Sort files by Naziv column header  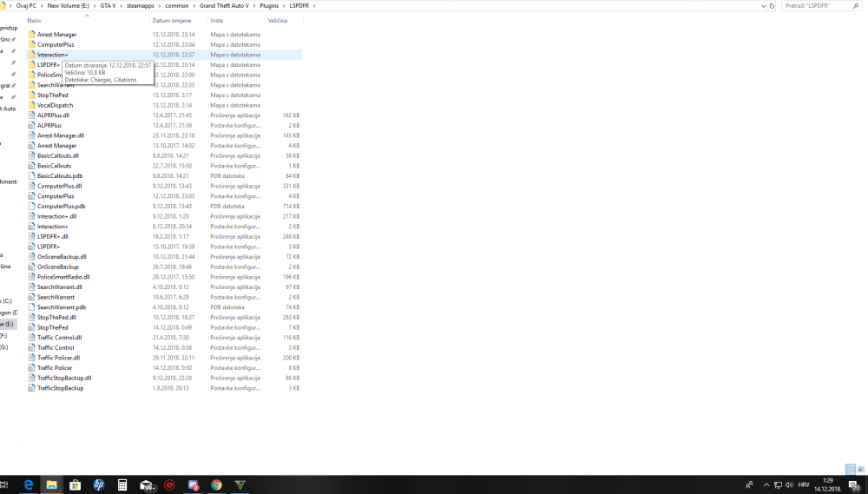tap(35, 21)
